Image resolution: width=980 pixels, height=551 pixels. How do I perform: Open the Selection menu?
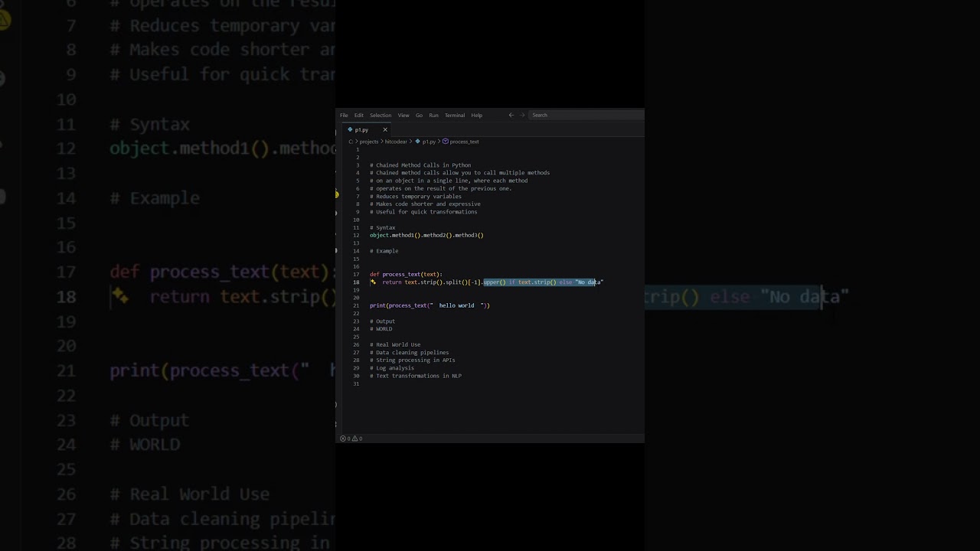pos(381,115)
